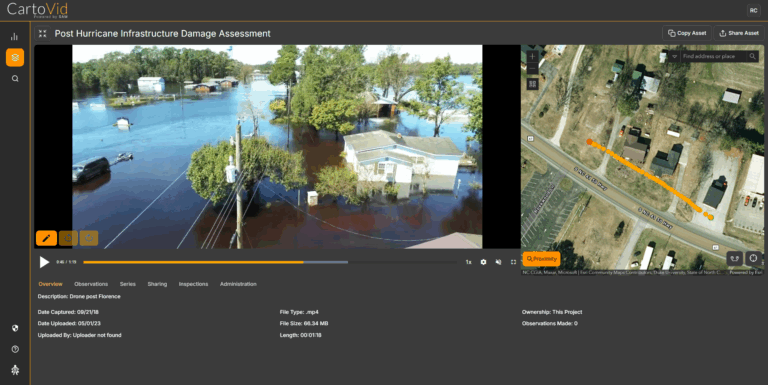
Task: Switch to the Overview tab
Action: [x=50, y=284]
